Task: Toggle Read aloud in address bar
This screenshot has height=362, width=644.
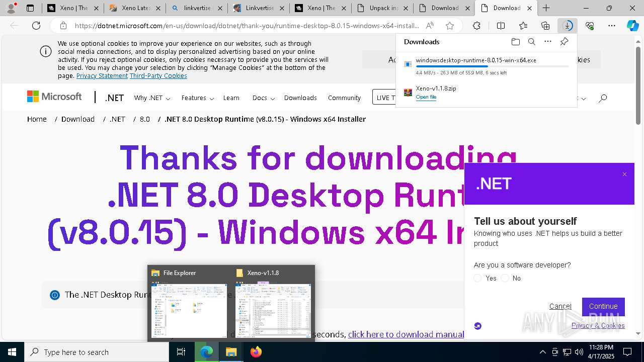Action: (x=430, y=26)
